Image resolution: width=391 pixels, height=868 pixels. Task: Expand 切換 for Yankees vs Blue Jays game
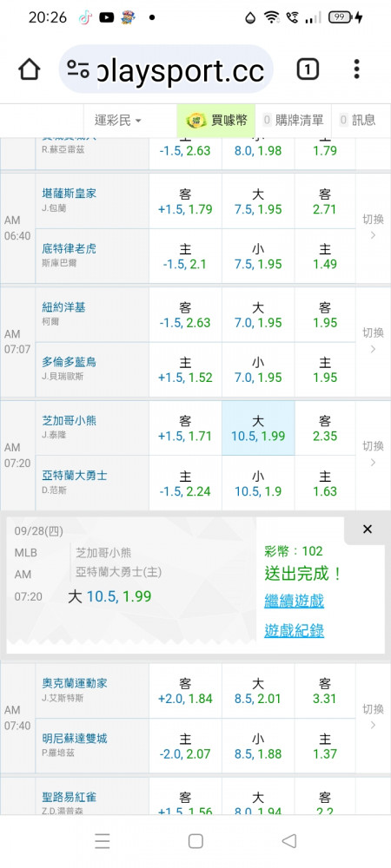pos(373,341)
